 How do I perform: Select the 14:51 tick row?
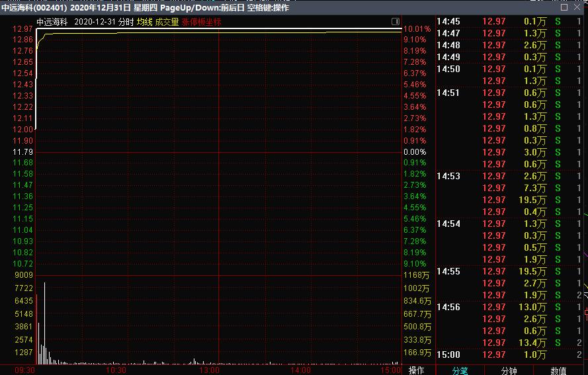point(510,93)
